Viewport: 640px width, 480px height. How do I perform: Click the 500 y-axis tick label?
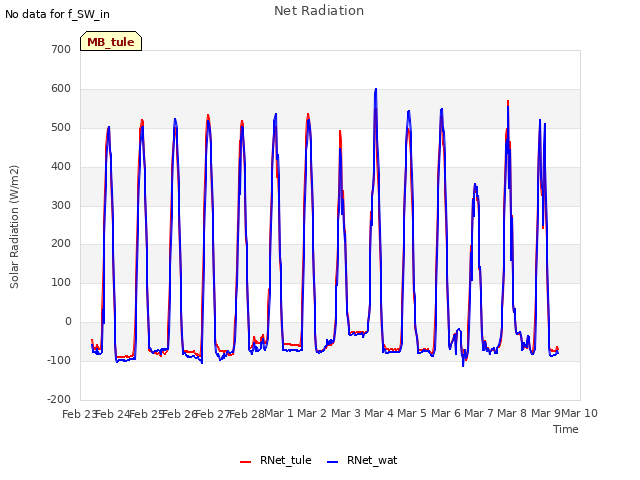click(x=61, y=127)
